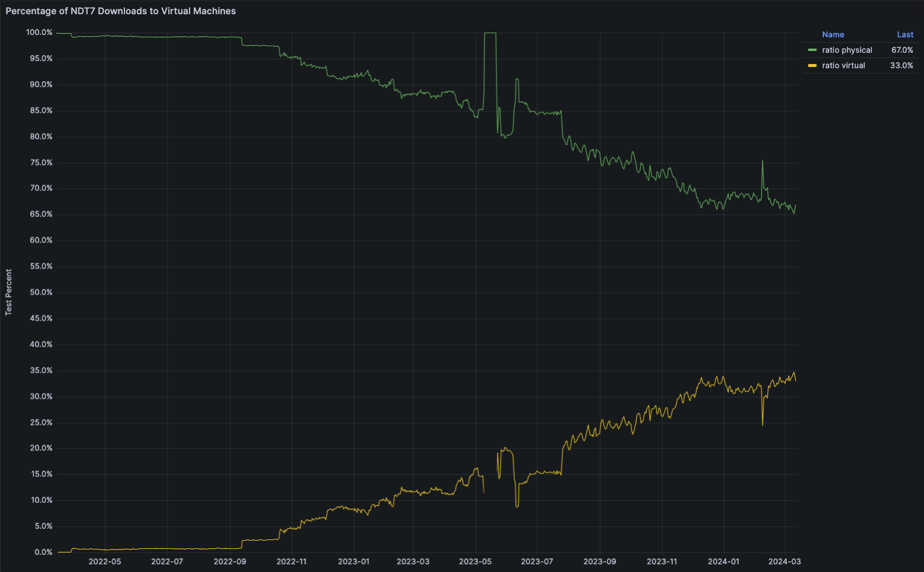The height and width of the screenshot is (572, 924).
Task: Sort the legend by the Last column
Action: pos(905,34)
